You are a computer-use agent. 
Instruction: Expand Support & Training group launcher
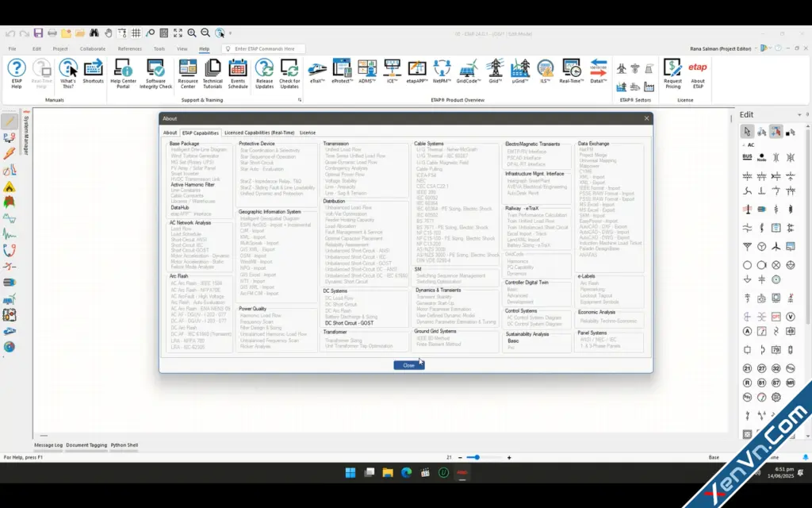click(299, 99)
